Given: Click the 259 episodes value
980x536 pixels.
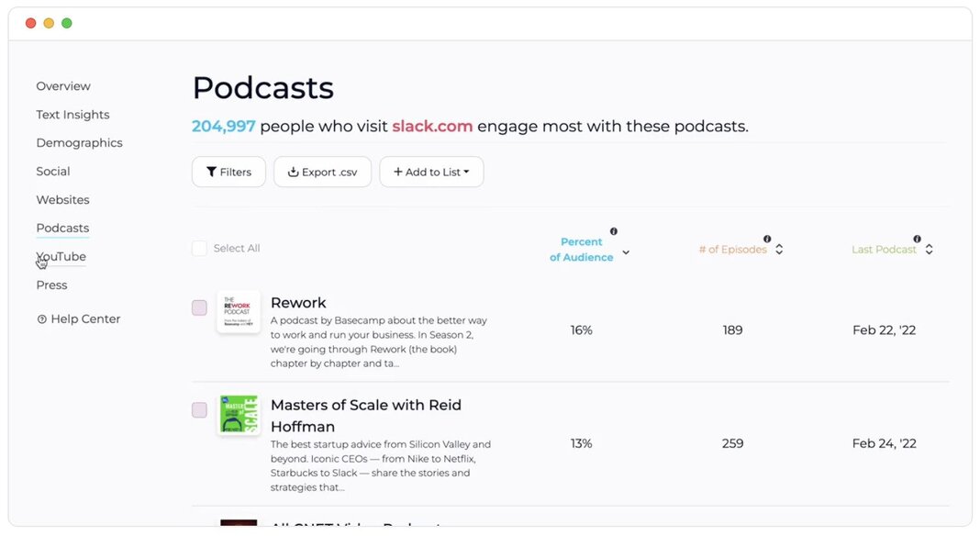Looking at the screenshot, I should (732, 443).
